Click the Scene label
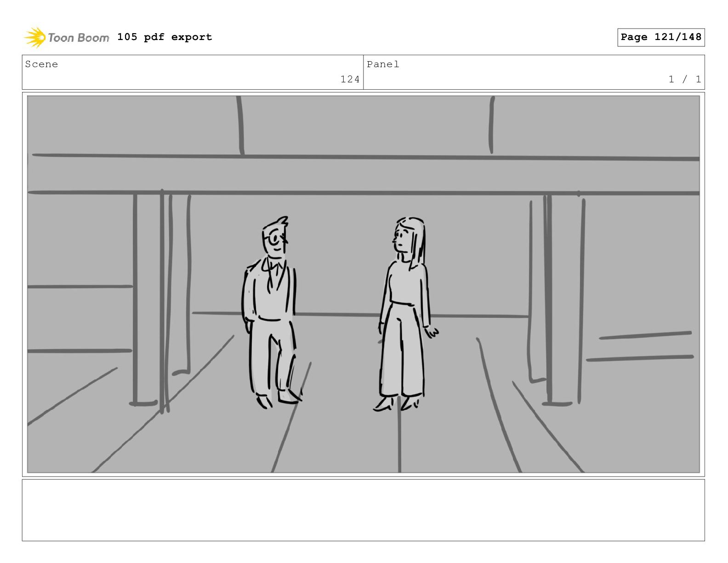 (x=41, y=64)
